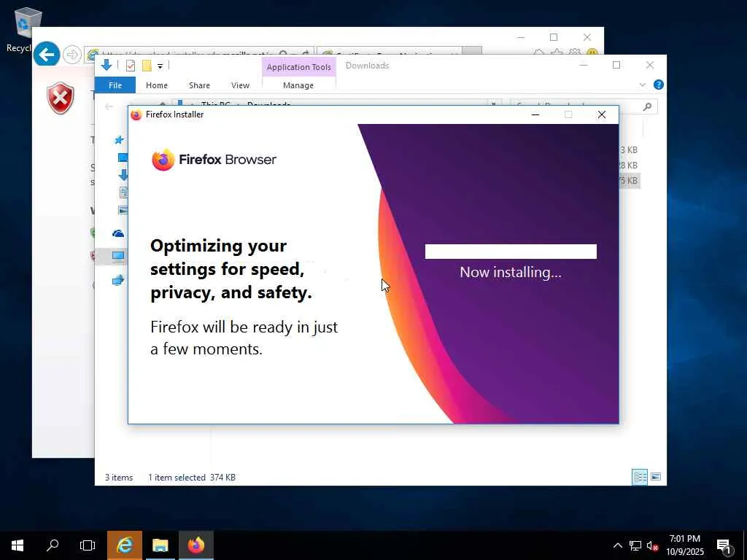Viewport: 747px width, 560px height.
Task: Open Windows search from taskbar
Action: tap(53, 545)
